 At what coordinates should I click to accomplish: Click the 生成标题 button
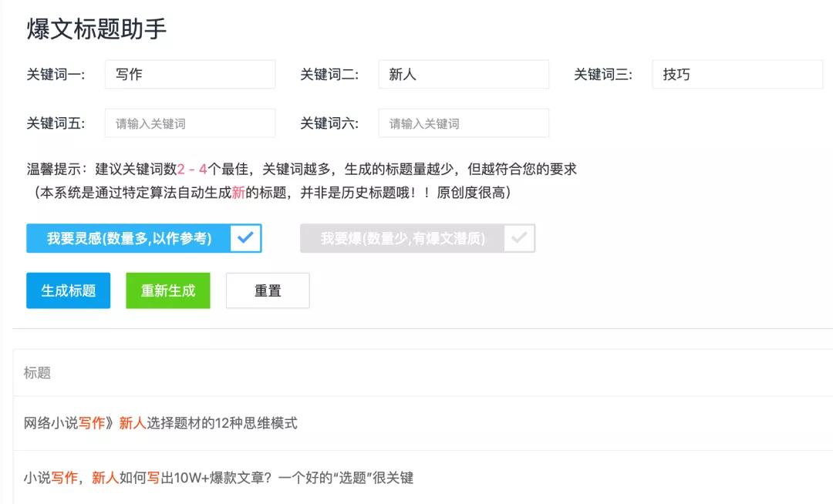[x=68, y=291]
